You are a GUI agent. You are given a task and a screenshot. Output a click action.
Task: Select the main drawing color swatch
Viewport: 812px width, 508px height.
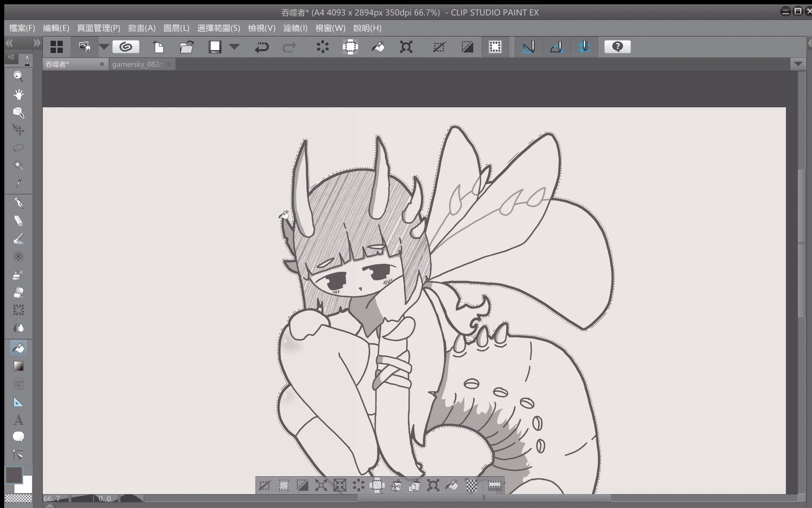pyautogui.click(x=14, y=475)
